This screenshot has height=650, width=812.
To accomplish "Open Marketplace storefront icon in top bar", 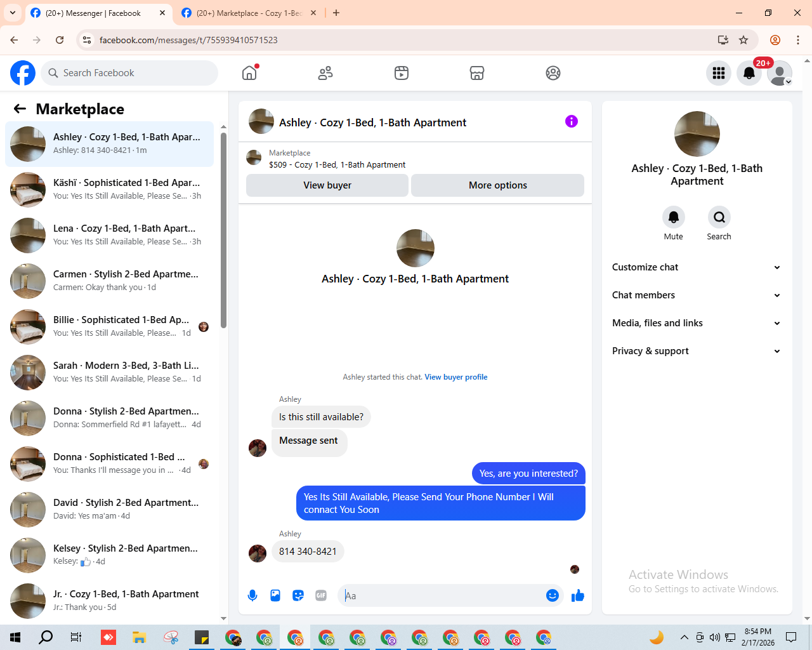I will pyautogui.click(x=477, y=73).
